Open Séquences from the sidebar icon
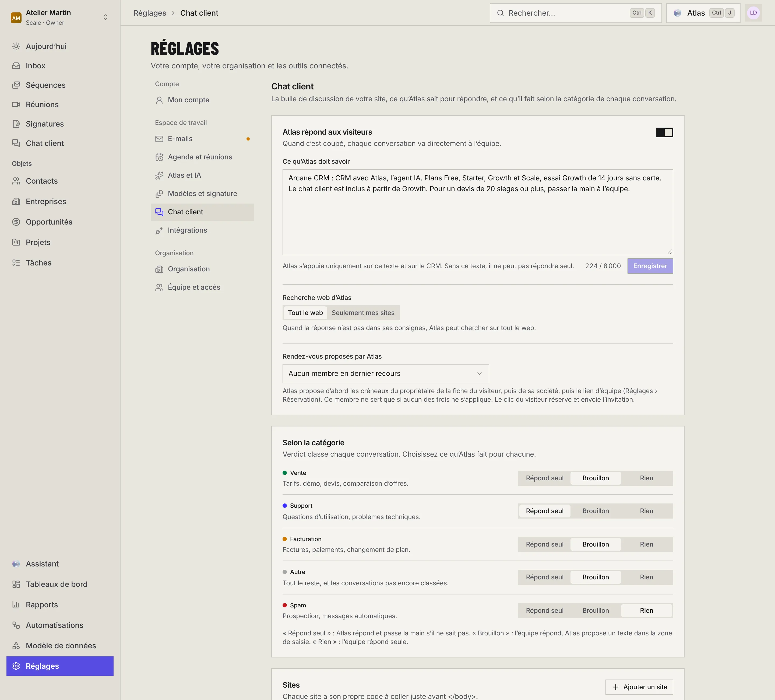This screenshot has width=775, height=700. tap(16, 85)
